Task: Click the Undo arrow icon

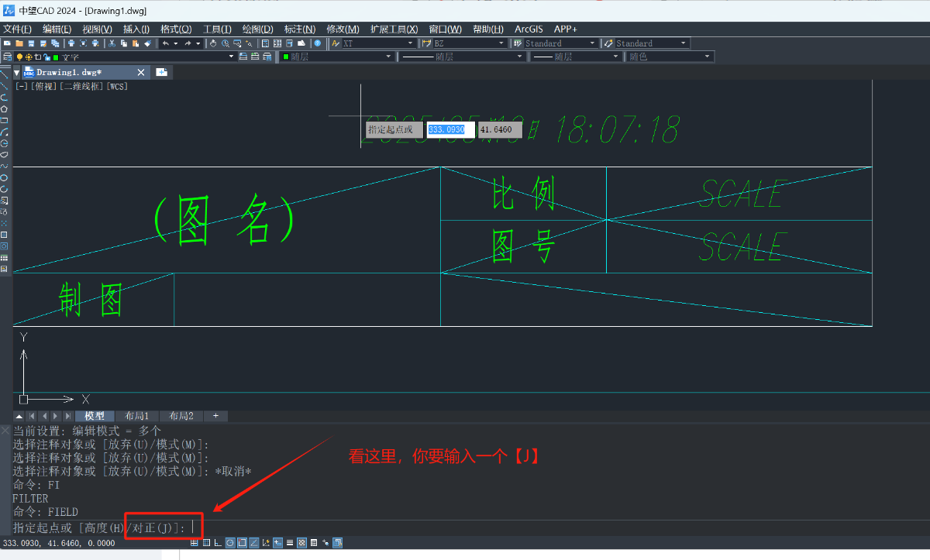Action: tap(165, 43)
